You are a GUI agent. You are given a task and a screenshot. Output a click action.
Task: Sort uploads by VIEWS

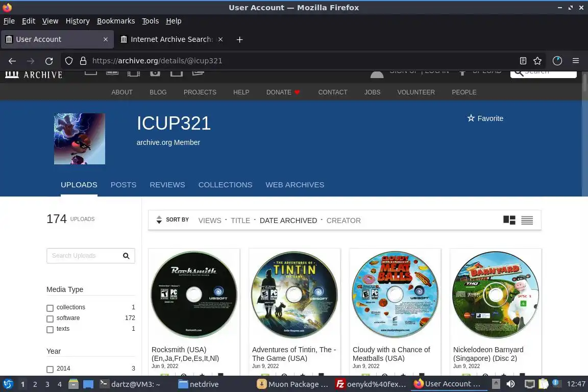[210, 220]
